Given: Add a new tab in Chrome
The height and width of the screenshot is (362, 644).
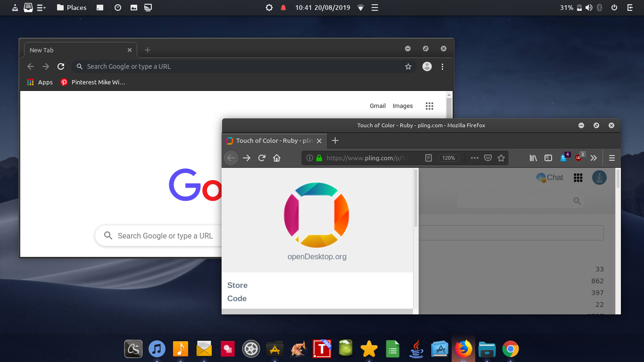Looking at the screenshot, I should point(147,50).
